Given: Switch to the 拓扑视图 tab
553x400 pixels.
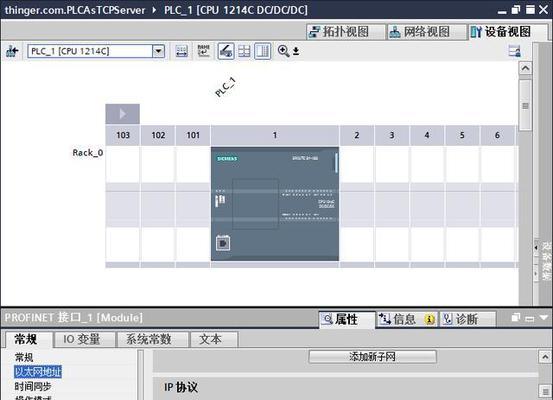Looking at the screenshot, I should click(x=346, y=32).
